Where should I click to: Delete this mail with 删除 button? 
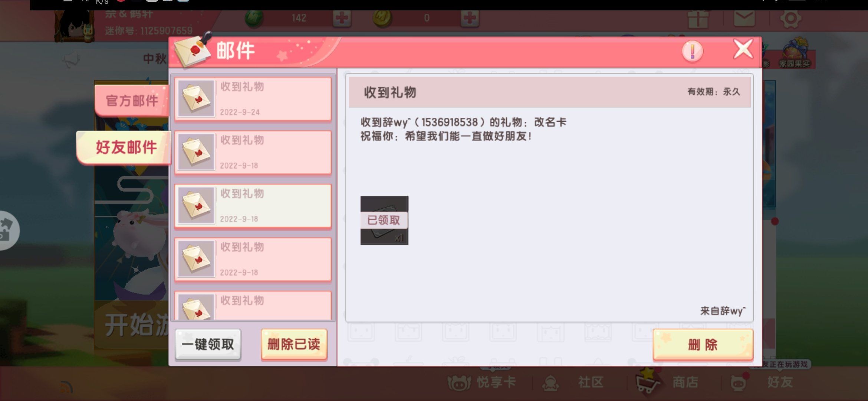point(703,345)
